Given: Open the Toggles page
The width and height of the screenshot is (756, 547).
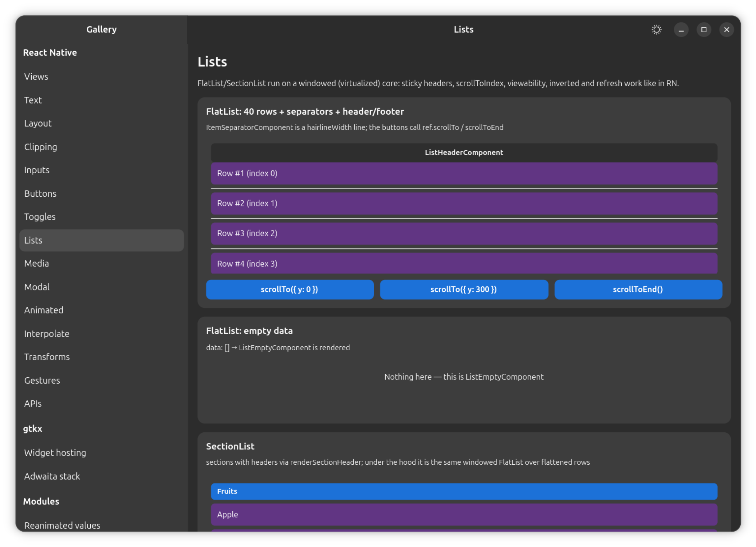Looking at the screenshot, I should (102, 217).
